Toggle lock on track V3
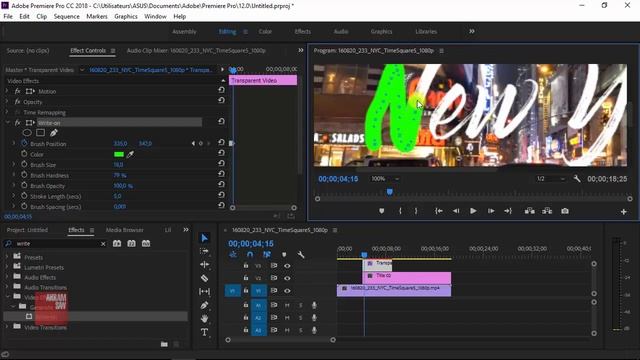The width and height of the screenshot is (640, 360). tap(246, 265)
